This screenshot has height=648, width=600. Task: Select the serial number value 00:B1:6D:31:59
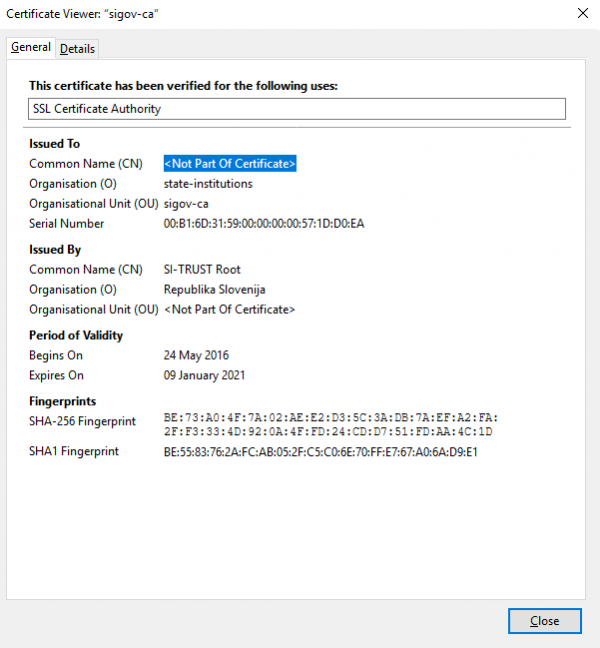(x=264, y=224)
